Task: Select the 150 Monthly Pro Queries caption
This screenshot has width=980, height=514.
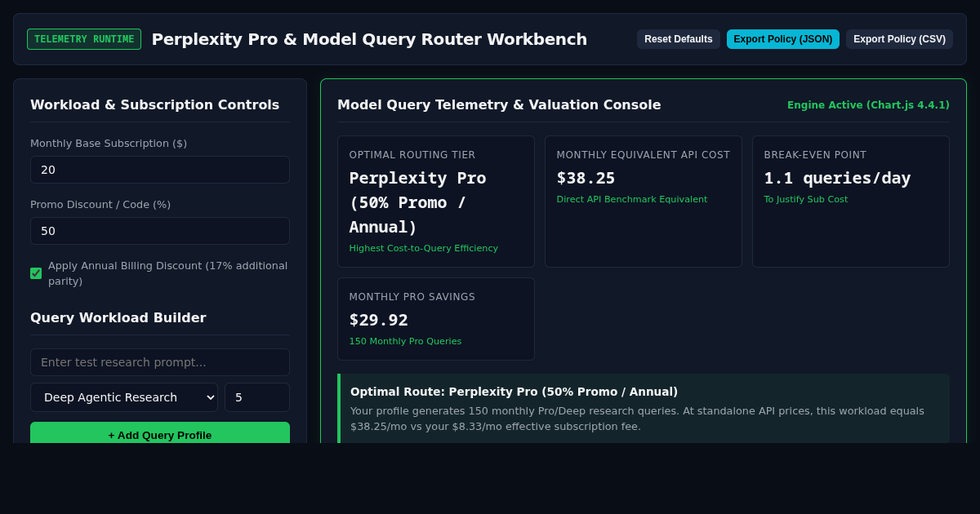Action: 405,341
